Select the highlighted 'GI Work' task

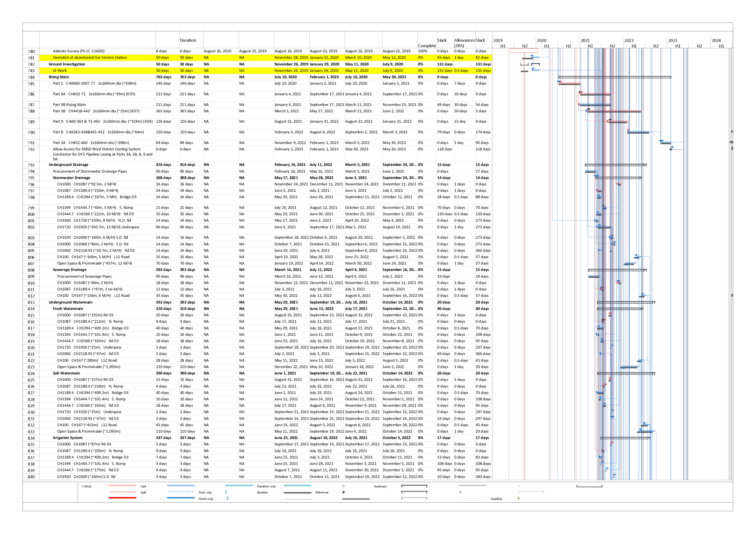[60, 71]
